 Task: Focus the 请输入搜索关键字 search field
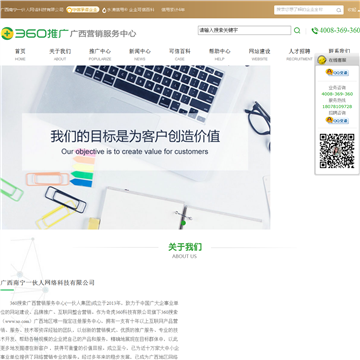pyautogui.click(x=244, y=30)
